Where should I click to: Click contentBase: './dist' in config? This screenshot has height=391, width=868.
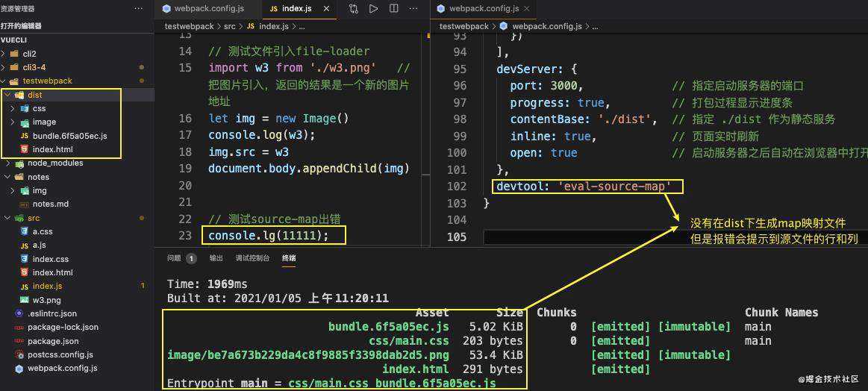pos(584,119)
